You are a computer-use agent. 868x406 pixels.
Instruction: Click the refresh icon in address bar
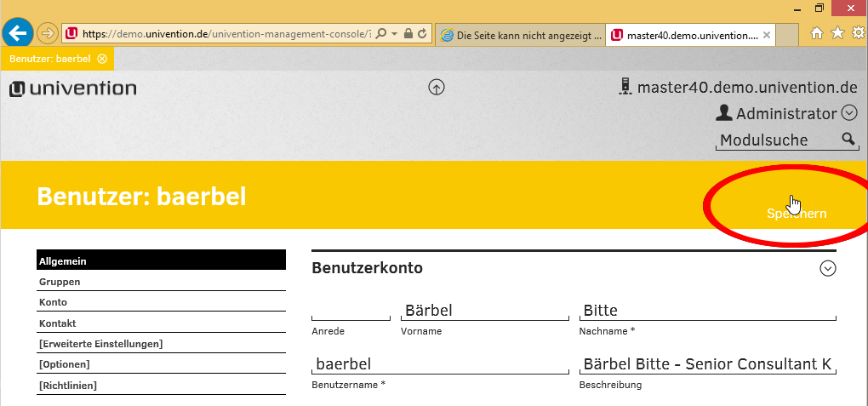(422, 34)
